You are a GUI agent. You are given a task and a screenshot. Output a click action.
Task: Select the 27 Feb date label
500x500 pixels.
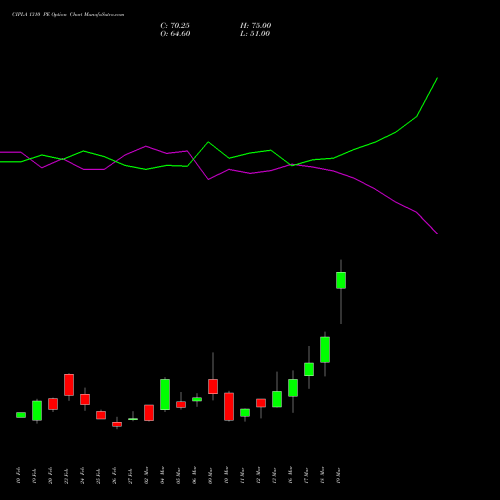pyautogui.click(x=130, y=476)
